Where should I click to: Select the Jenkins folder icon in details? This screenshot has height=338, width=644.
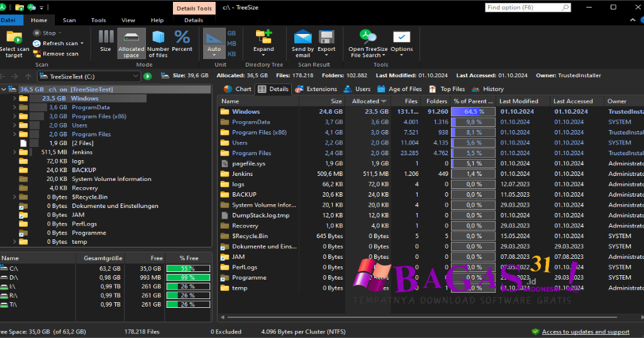[x=225, y=174]
